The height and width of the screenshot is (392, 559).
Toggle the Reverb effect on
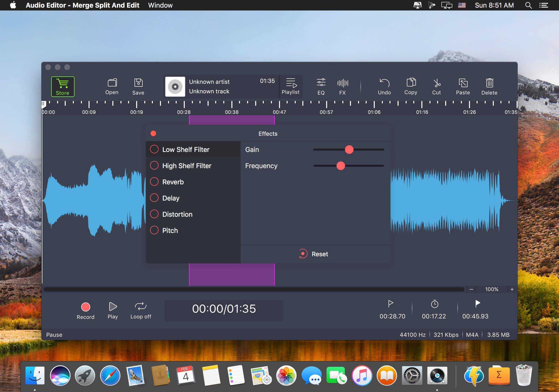[154, 182]
